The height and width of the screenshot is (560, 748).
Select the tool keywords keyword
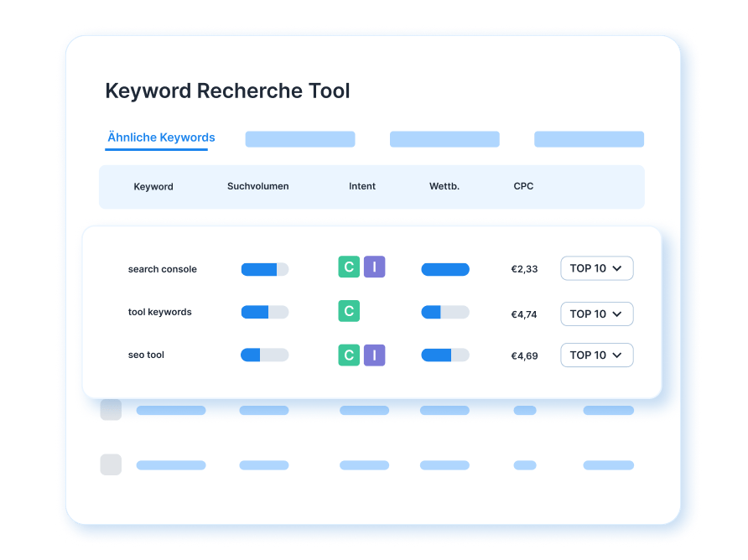point(160,312)
